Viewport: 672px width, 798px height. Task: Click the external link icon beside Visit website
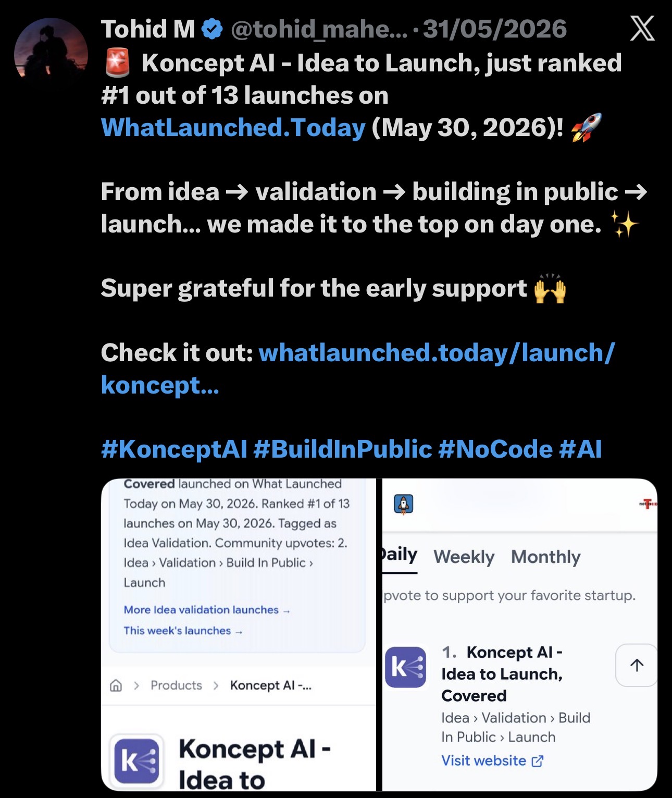(538, 761)
